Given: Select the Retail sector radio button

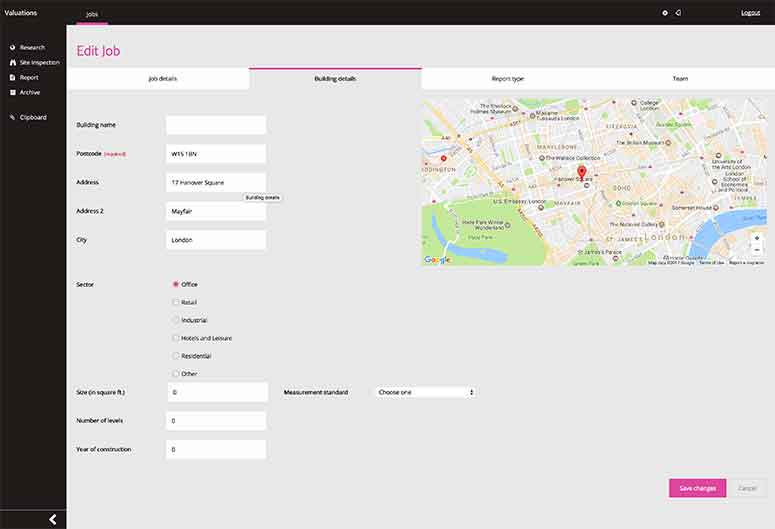Looking at the screenshot, I should (175, 302).
